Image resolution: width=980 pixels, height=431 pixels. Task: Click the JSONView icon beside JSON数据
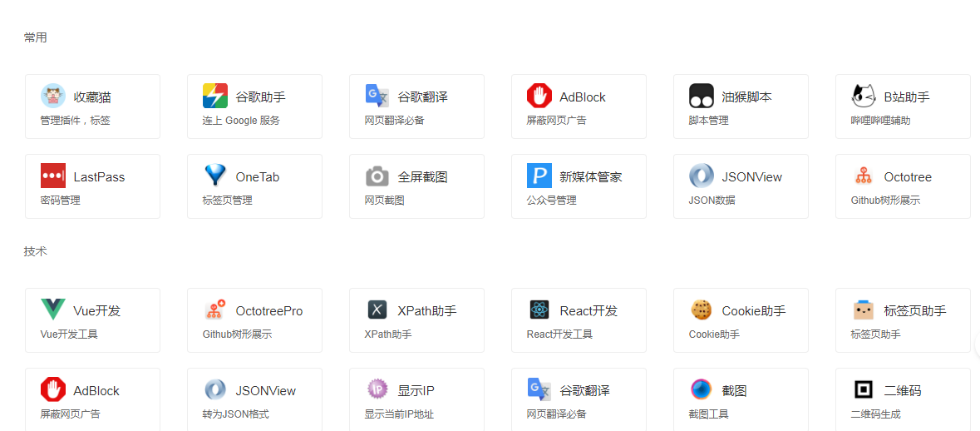pos(702,176)
